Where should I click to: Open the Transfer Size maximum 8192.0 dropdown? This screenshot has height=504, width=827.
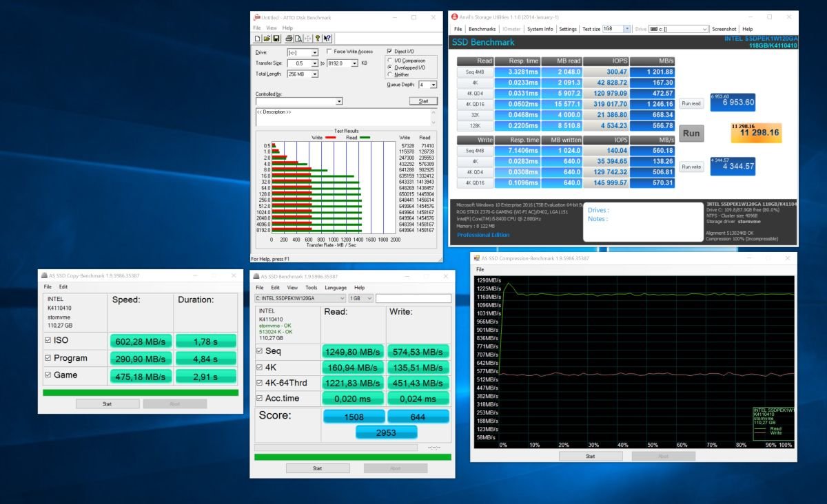tap(355, 63)
